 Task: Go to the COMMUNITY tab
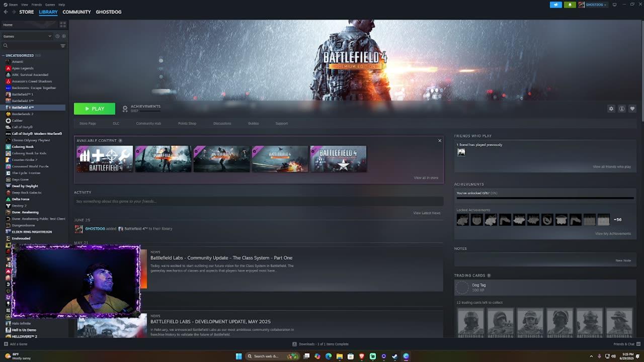[x=76, y=12]
